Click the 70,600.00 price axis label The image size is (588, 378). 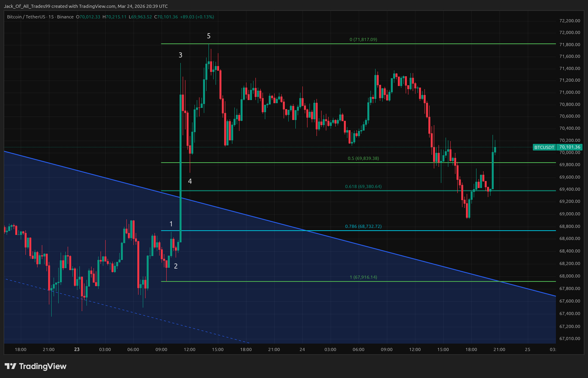tap(569, 117)
